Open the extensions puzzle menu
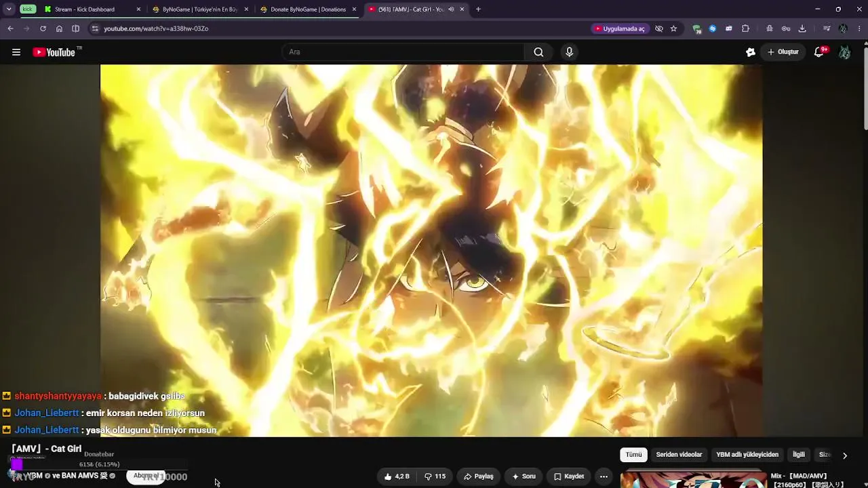This screenshot has height=488, width=868. [x=745, y=28]
